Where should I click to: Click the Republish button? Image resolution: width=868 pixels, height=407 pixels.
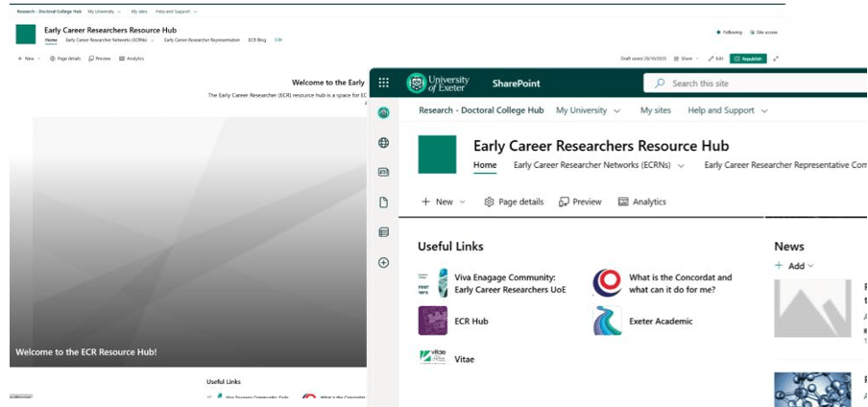click(748, 59)
